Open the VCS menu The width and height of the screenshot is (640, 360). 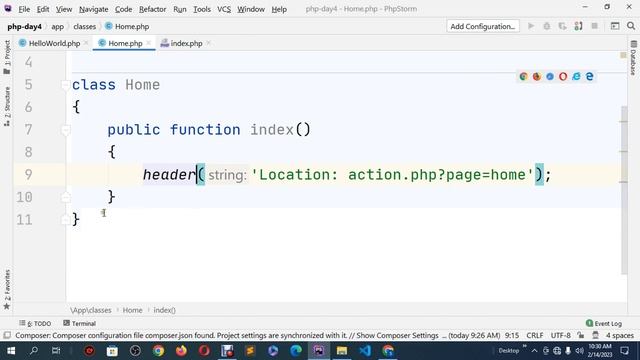[224, 9]
